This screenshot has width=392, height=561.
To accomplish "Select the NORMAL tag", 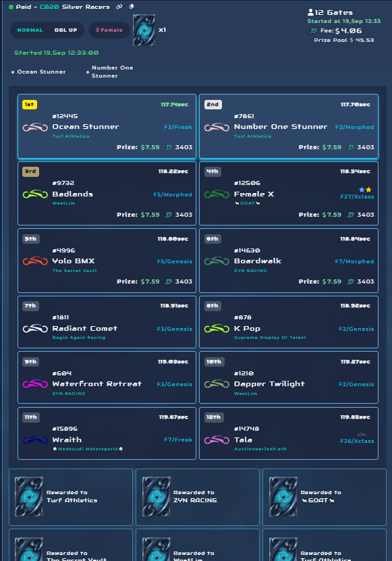I will click(30, 30).
